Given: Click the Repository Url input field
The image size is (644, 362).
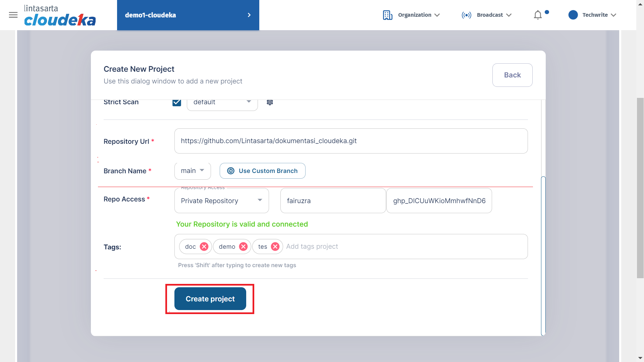Looking at the screenshot, I should pyautogui.click(x=351, y=141).
